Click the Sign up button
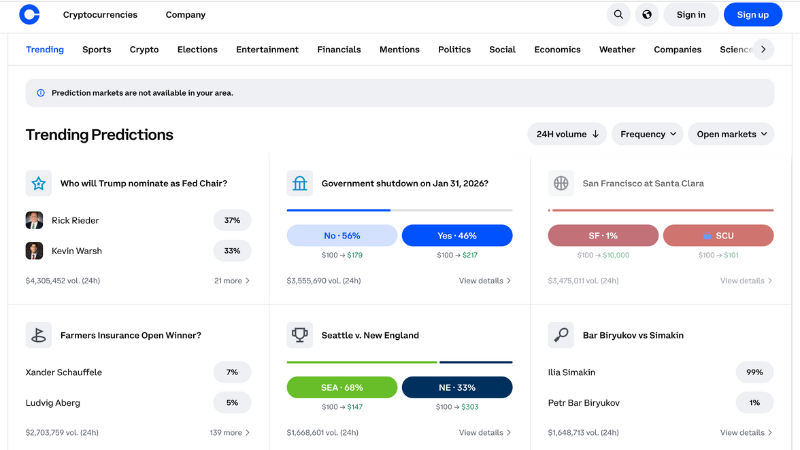The height and width of the screenshot is (450, 800). click(753, 15)
